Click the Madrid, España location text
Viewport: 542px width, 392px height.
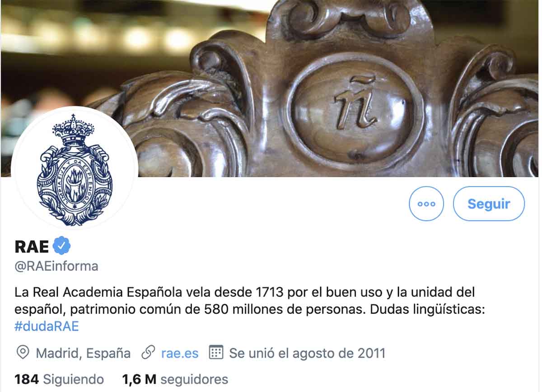[83, 353]
